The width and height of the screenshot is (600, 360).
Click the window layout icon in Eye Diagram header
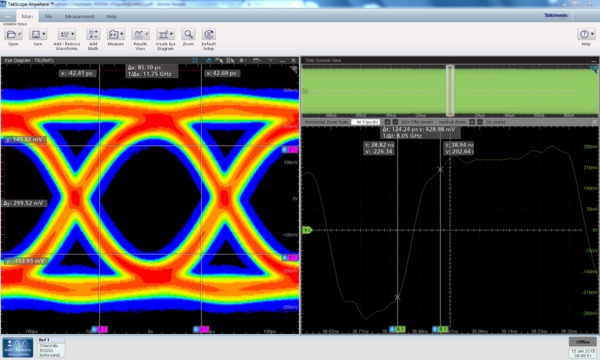(257, 60)
